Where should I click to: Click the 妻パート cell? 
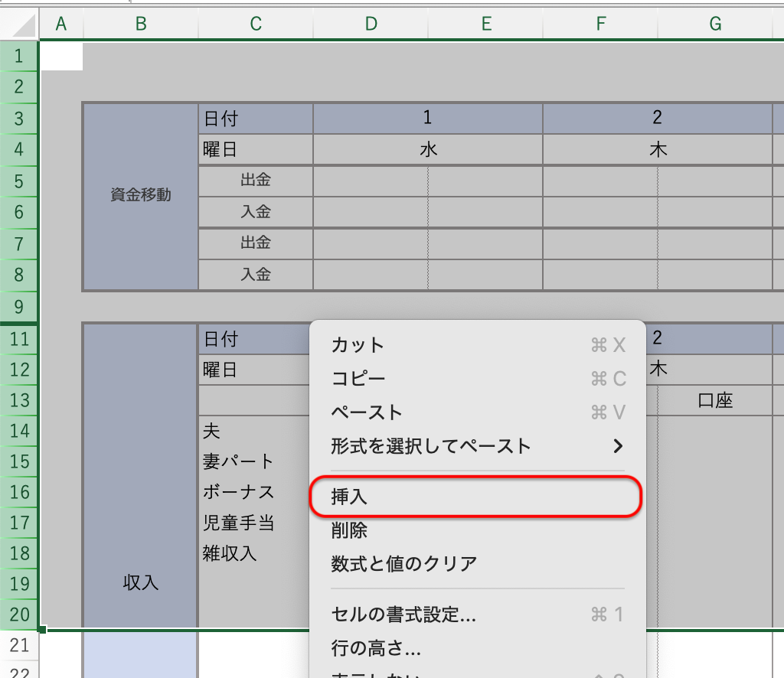(238, 461)
